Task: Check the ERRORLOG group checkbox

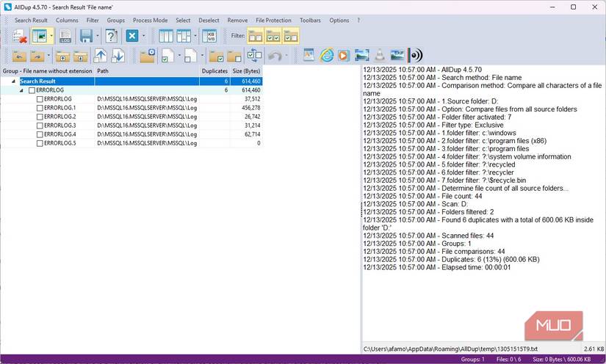Action: pos(32,90)
